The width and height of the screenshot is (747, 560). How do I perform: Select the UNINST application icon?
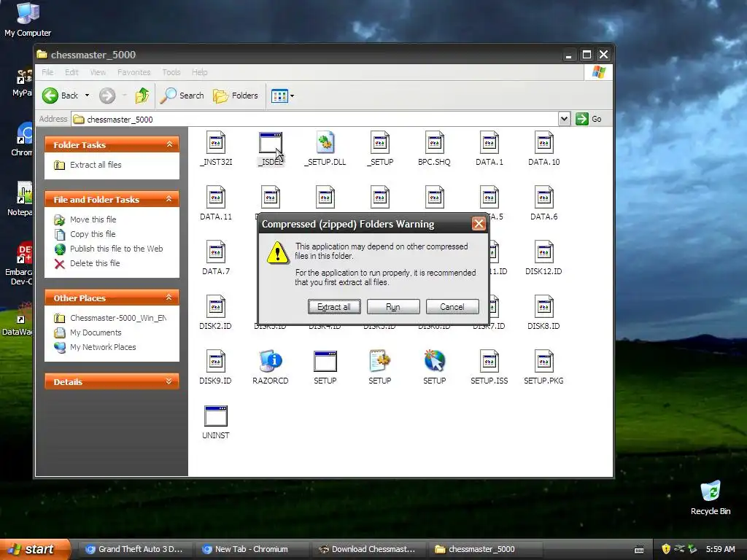216,416
